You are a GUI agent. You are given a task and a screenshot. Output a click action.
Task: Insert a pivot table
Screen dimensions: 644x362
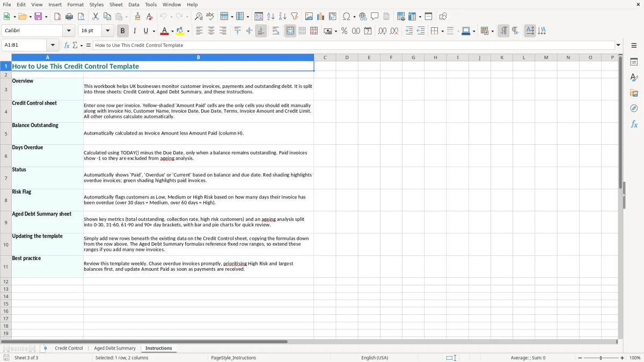[333, 17]
